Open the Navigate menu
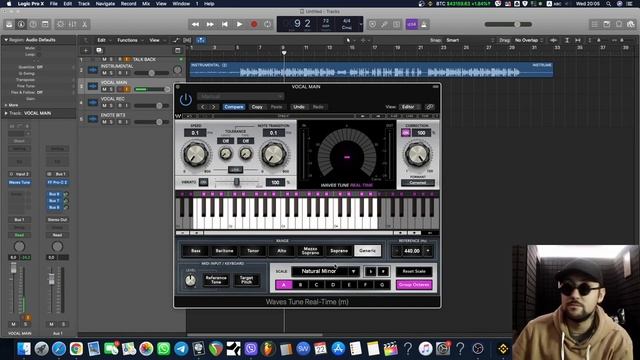This screenshot has height=360, width=640. [105, 4]
